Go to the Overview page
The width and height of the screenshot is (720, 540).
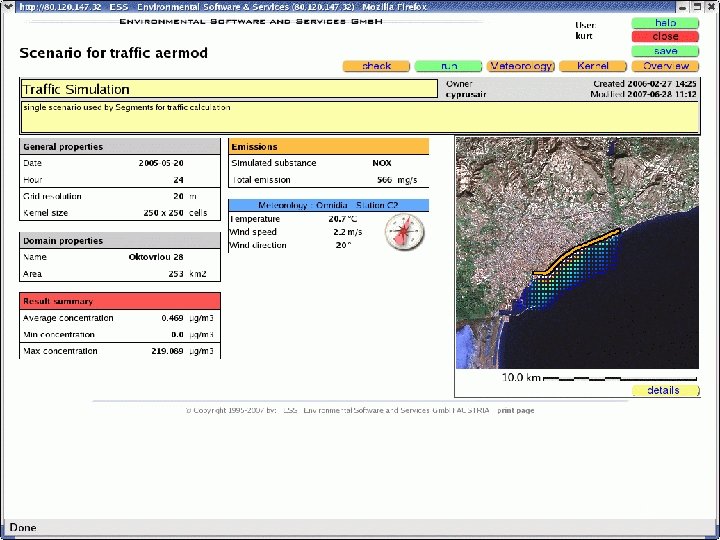coord(665,66)
